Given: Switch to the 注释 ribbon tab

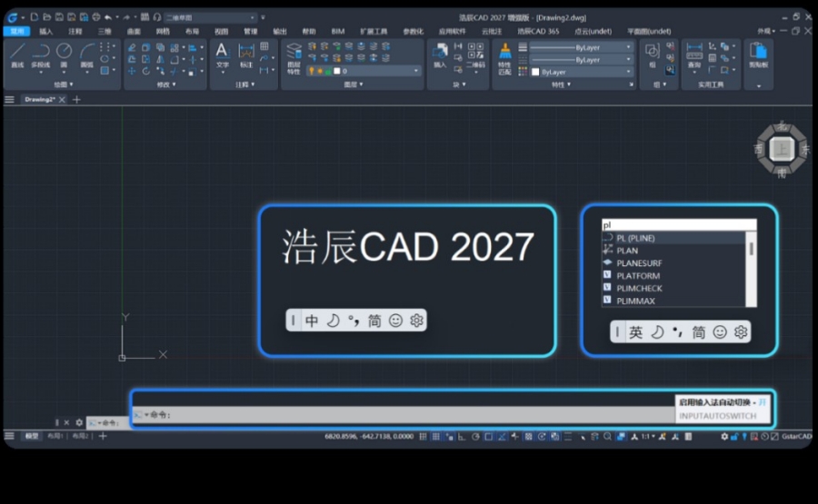Looking at the screenshot, I should (x=75, y=31).
